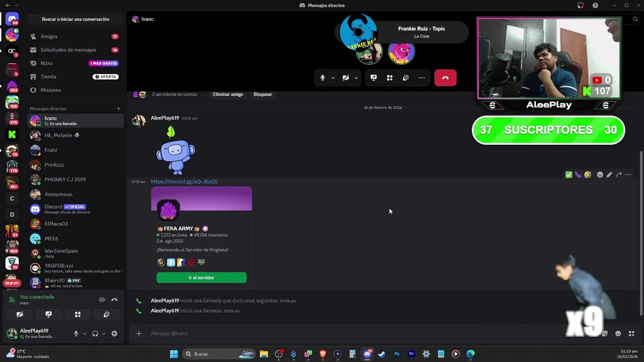Open the official Discord messages conversation

pos(75,209)
